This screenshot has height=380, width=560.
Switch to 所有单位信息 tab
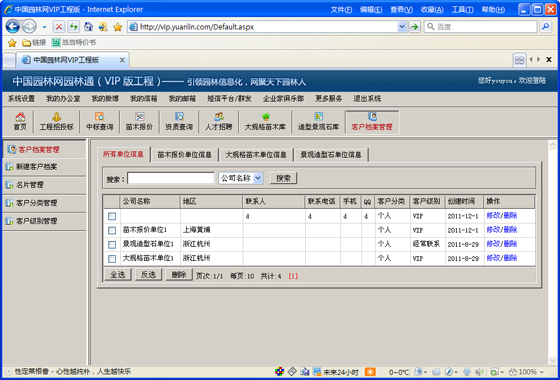click(x=123, y=154)
